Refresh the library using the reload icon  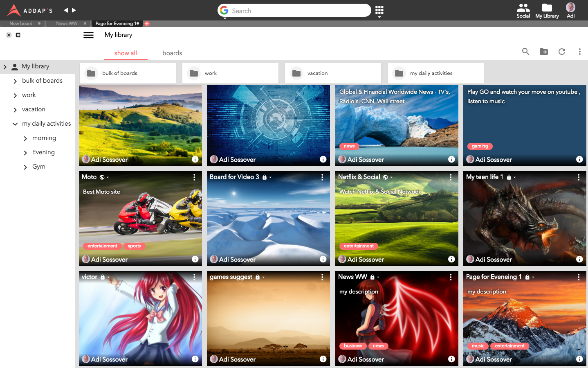click(562, 52)
